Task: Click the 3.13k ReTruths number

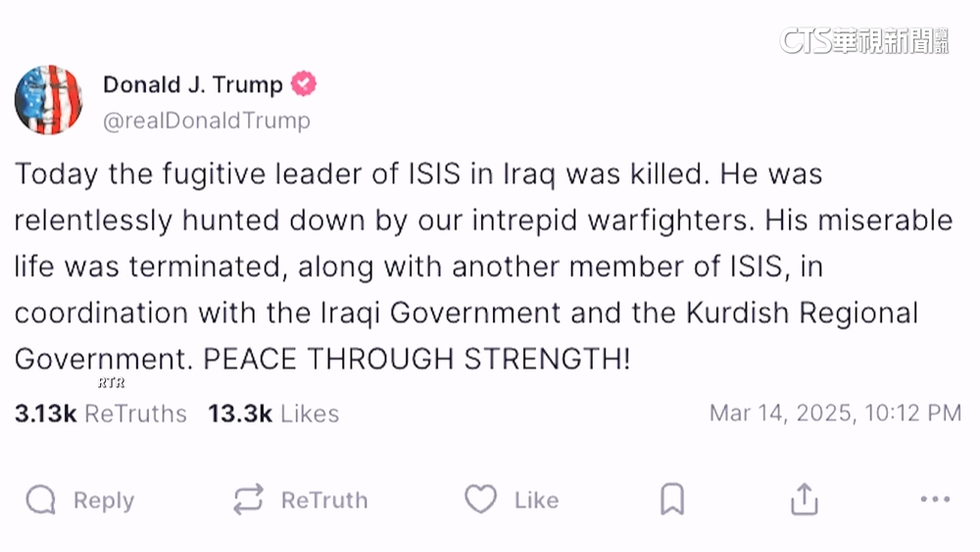Action: coord(46,414)
